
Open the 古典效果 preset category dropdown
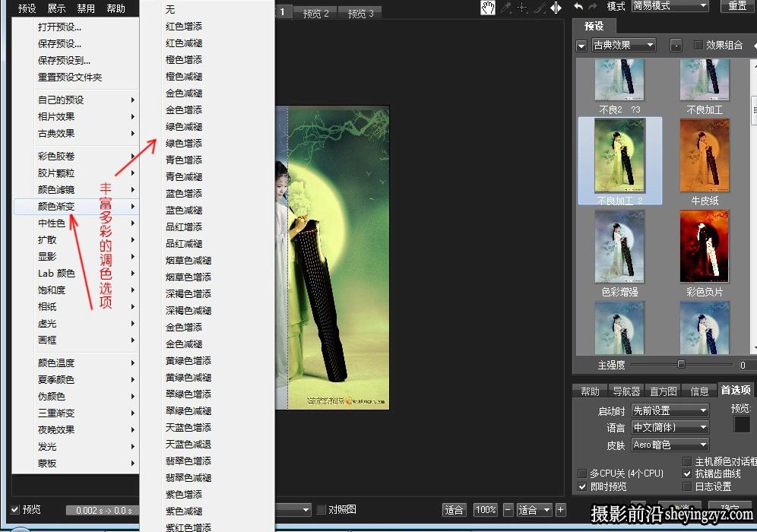624,46
